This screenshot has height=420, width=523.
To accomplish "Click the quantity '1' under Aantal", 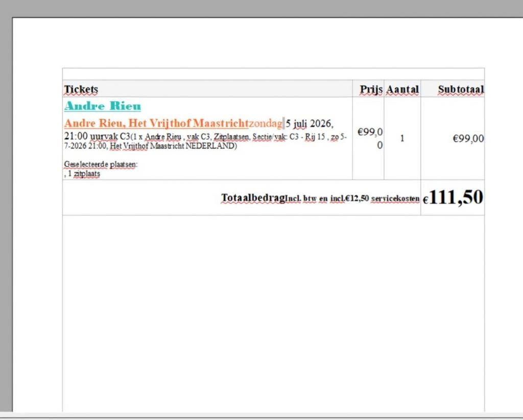I will [402, 138].
